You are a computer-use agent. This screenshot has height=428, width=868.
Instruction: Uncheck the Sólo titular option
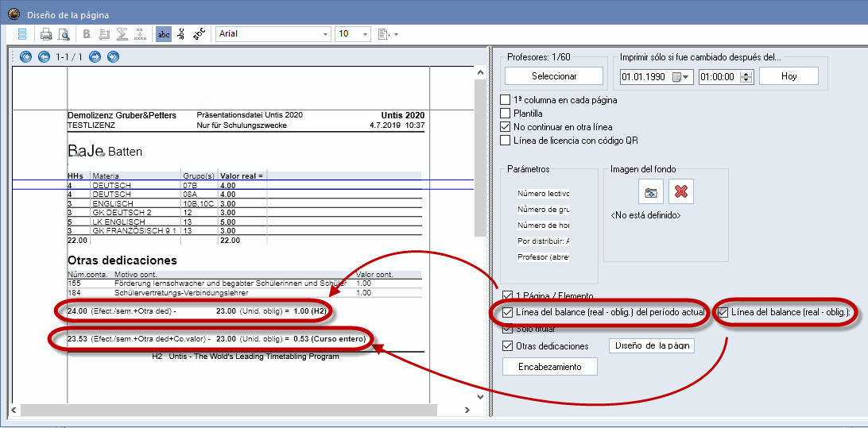click(508, 330)
